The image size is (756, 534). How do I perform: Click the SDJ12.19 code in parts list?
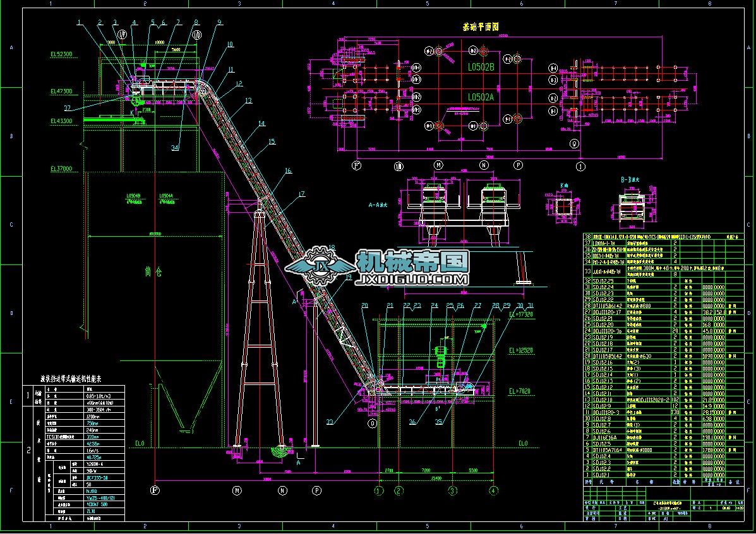click(x=603, y=337)
